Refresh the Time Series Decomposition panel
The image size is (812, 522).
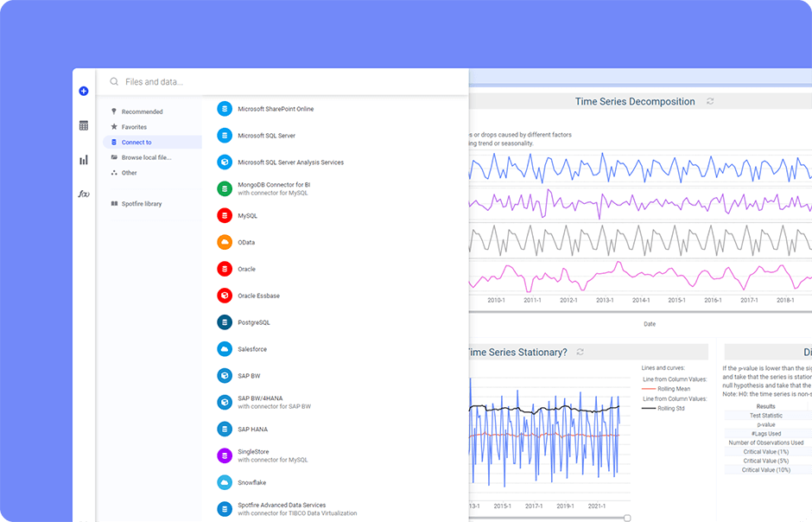point(710,101)
